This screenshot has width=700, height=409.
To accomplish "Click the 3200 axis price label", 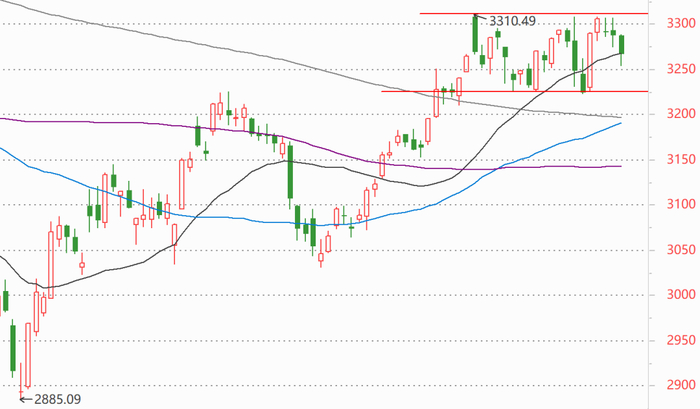I will coord(681,114).
